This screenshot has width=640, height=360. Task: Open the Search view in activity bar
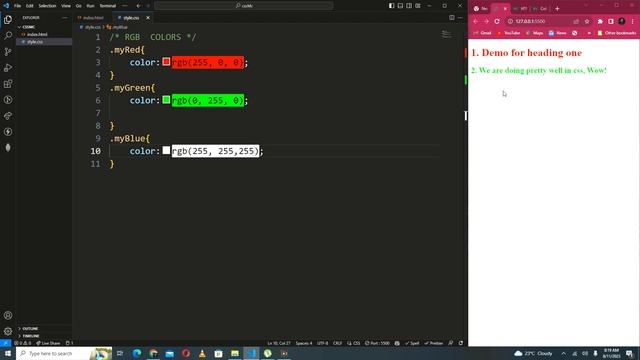8,36
